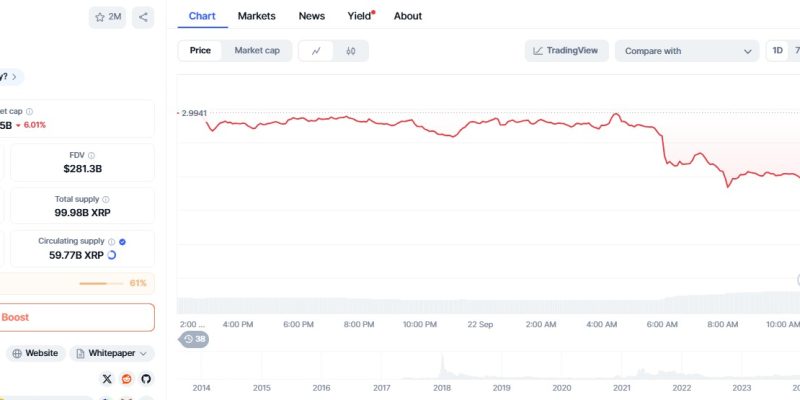Viewport: 800px width, 400px height.
Task: Open the News tab
Action: pyautogui.click(x=311, y=16)
